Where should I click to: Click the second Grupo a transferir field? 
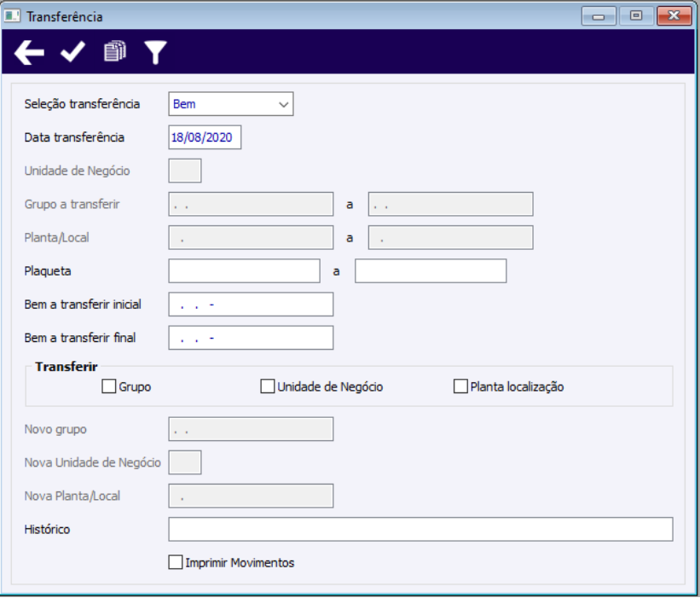pyautogui.click(x=450, y=204)
